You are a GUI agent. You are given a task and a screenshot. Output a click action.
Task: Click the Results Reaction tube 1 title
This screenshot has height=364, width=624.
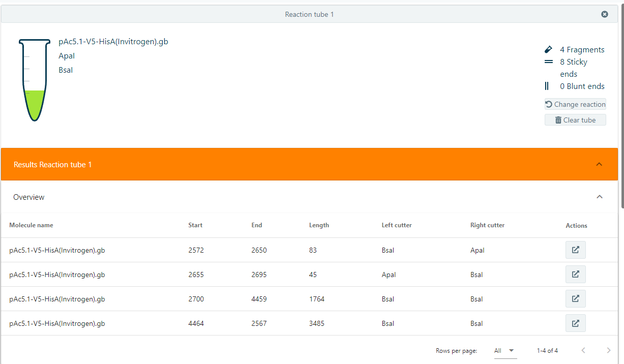tap(53, 165)
